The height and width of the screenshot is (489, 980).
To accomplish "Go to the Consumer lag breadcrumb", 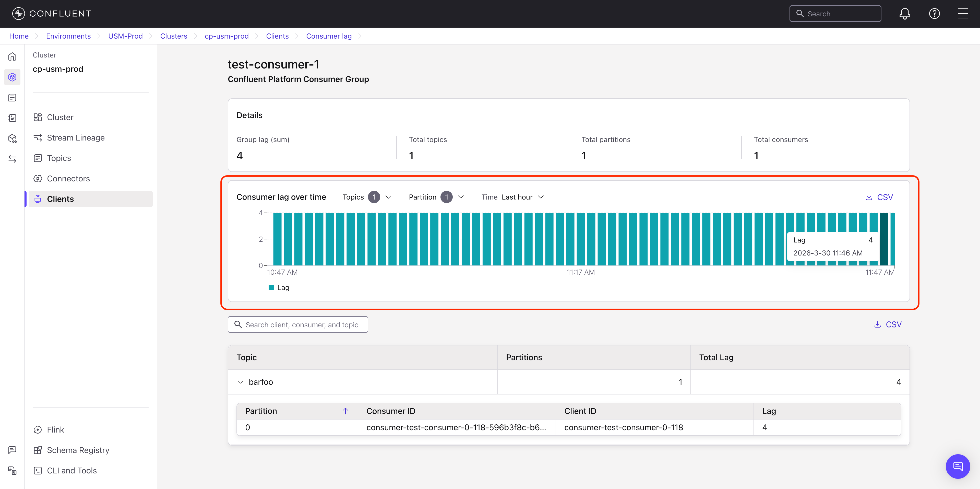I will tap(329, 36).
